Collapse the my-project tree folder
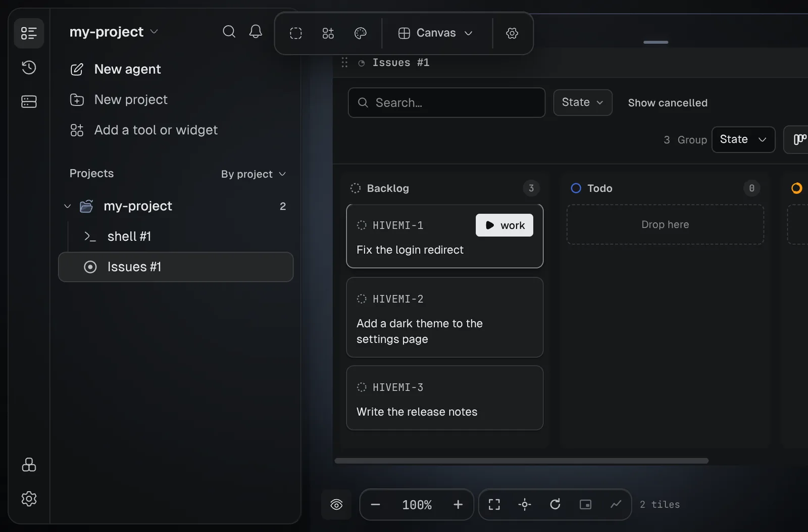The image size is (808, 532). click(x=67, y=206)
